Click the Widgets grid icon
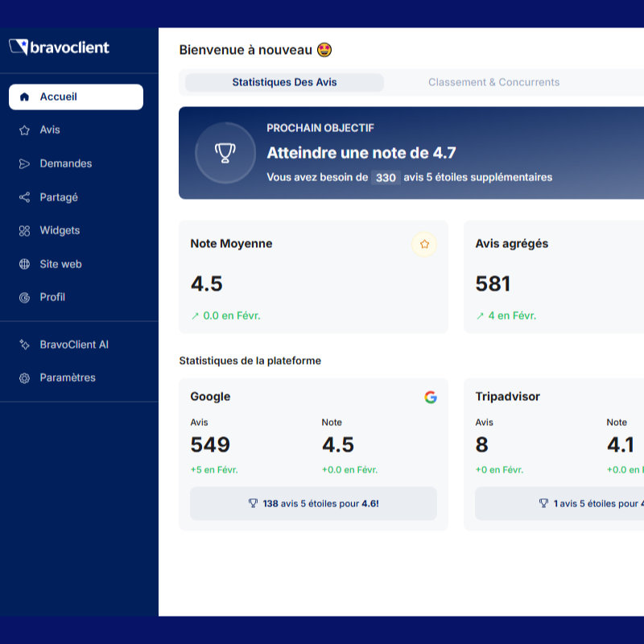The height and width of the screenshot is (644, 644). point(24,230)
